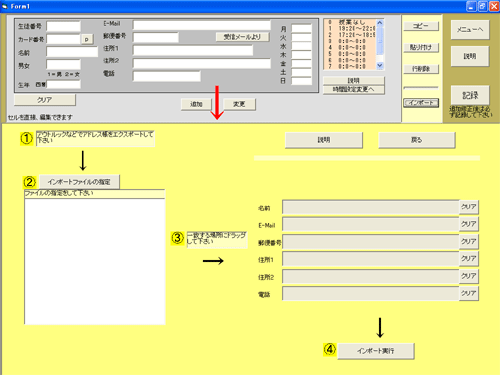Click the 住所1 mapping field in the import panel
Screen dimensions: 500x375
tap(371, 259)
